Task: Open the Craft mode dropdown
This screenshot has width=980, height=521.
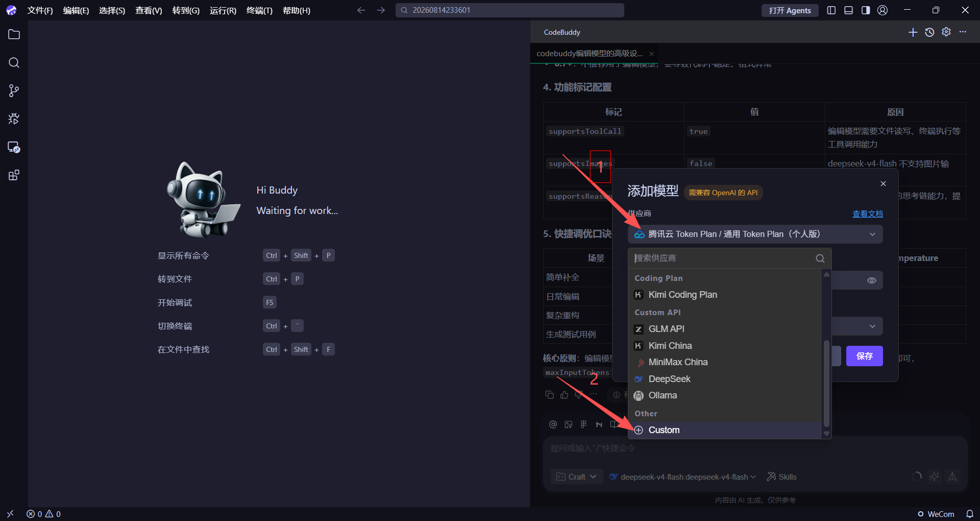Action: (576, 477)
